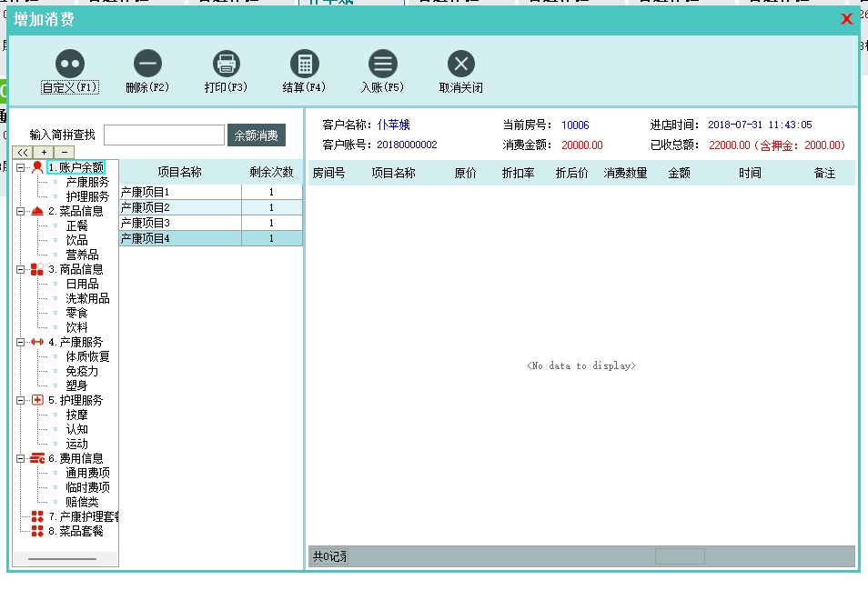Click the 取消关闭 cancel icon
Image resolution: width=868 pixels, height=590 pixels.
461,64
